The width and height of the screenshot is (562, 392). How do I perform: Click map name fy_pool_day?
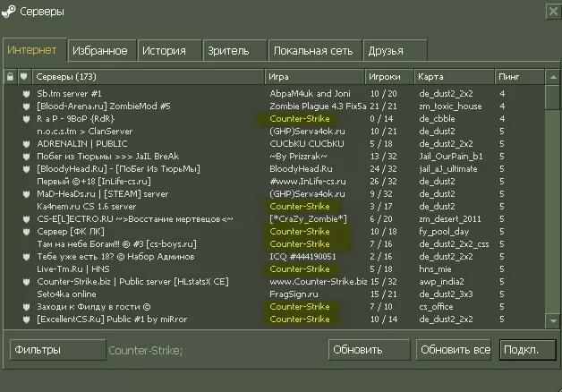pyautogui.click(x=444, y=232)
